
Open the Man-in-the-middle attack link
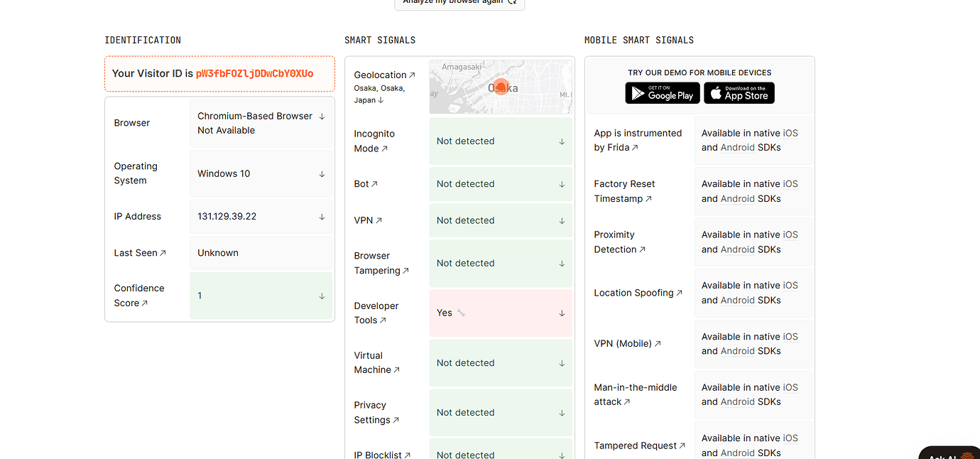click(636, 394)
